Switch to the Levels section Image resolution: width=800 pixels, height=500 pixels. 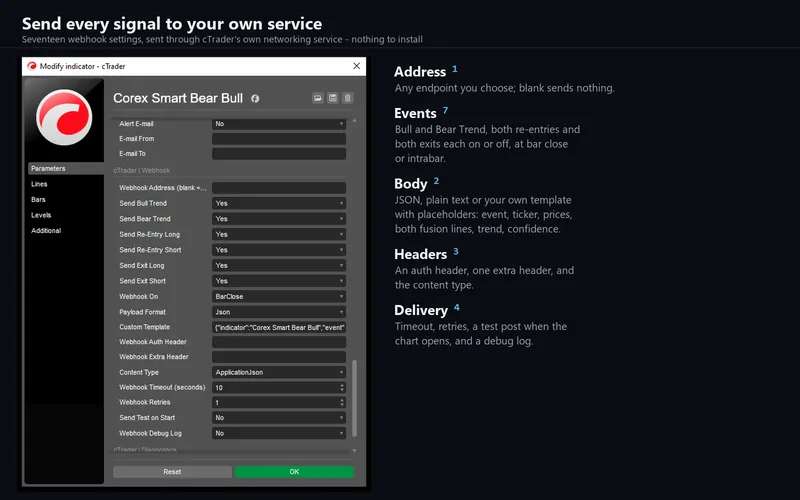click(x=41, y=215)
